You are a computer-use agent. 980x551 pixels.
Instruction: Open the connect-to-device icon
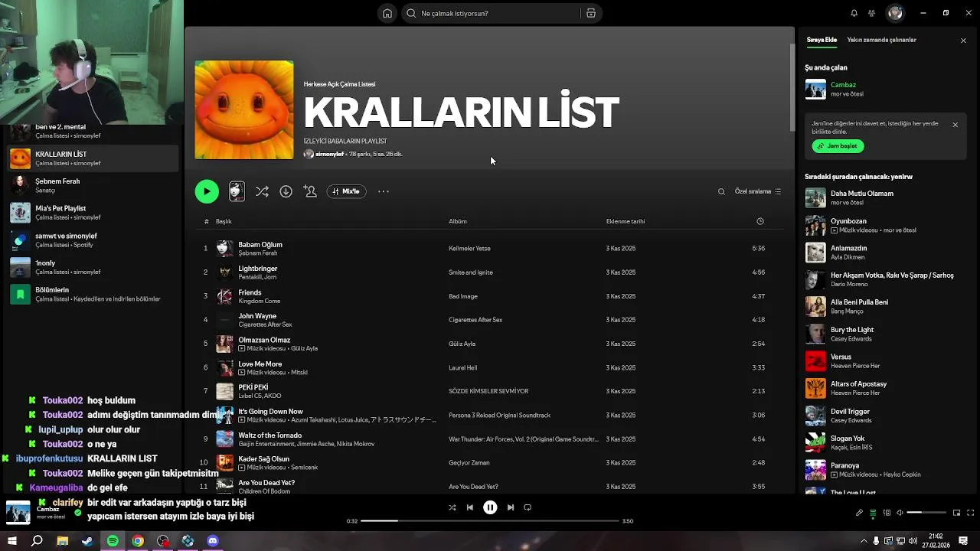point(887,513)
